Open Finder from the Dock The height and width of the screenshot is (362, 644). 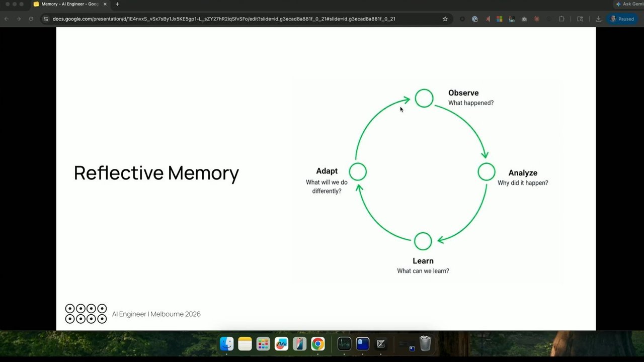(x=227, y=344)
